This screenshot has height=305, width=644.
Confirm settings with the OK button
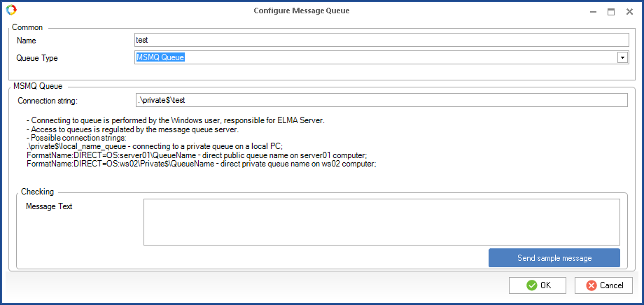(538, 285)
